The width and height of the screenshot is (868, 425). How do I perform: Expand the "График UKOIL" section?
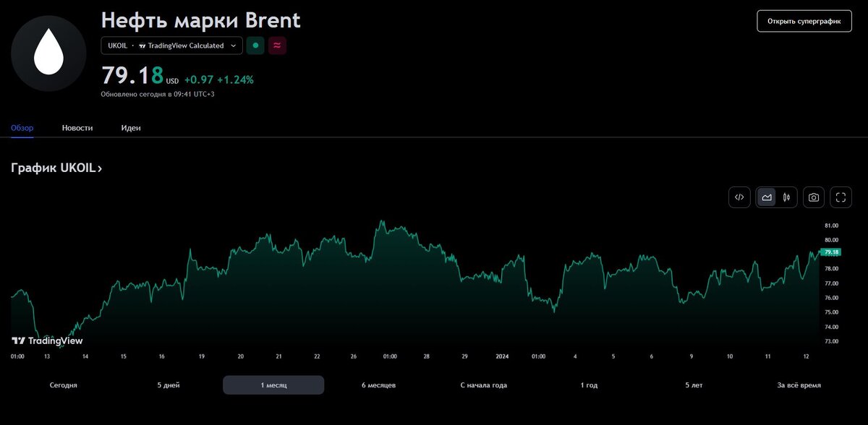point(55,168)
